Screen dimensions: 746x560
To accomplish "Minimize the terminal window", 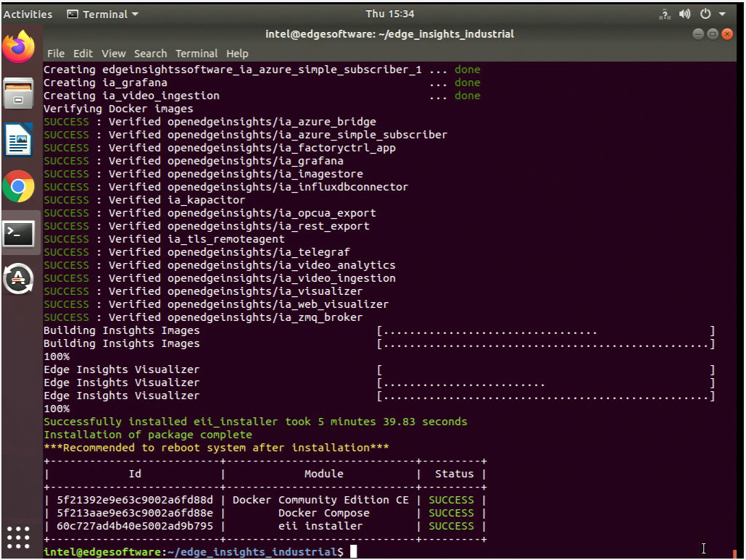I will click(x=698, y=34).
